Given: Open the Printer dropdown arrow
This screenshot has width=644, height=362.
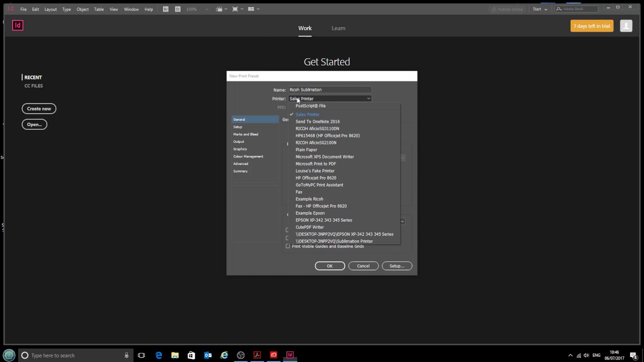Looking at the screenshot, I should click(369, 99).
